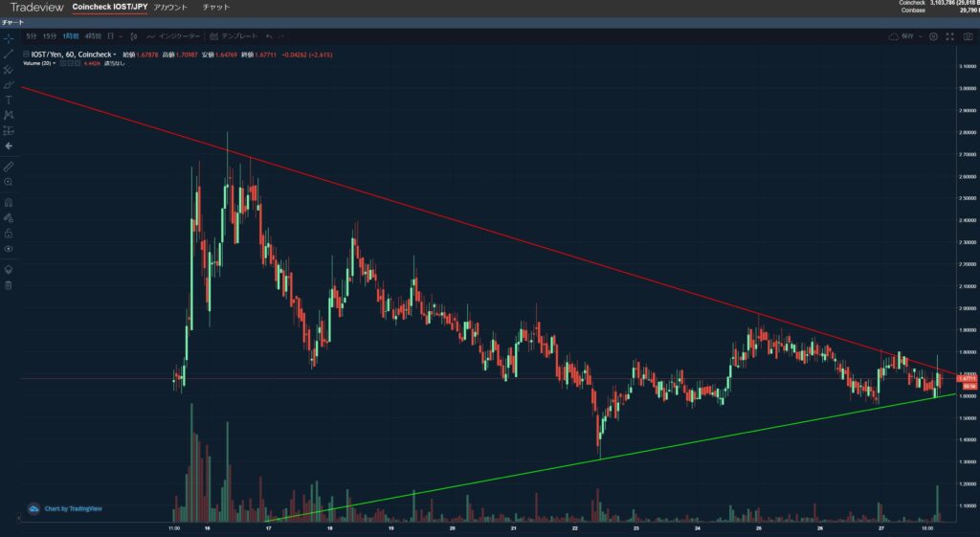
Task: Toggle stay-in-drawing-mode pencil lock
Action: point(8,218)
